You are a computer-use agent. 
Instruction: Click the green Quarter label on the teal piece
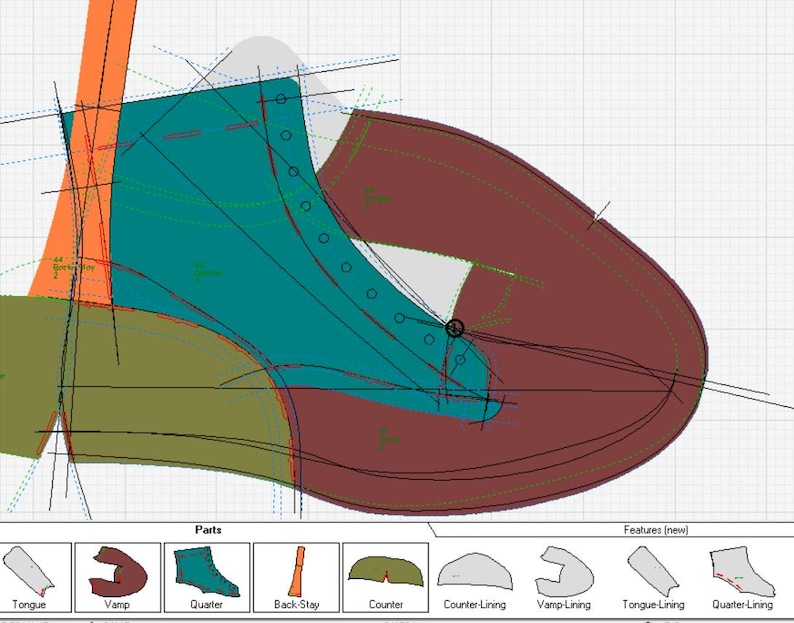(208, 272)
